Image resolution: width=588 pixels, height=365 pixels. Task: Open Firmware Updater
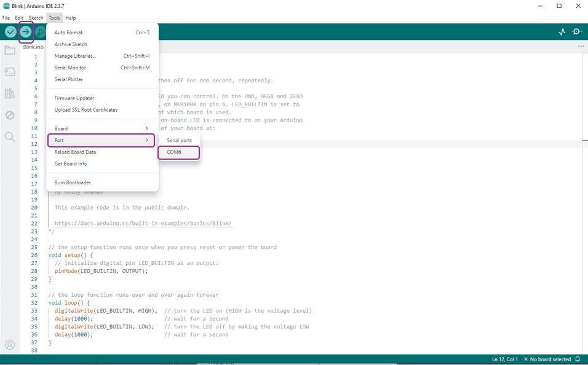(x=102, y=98)
